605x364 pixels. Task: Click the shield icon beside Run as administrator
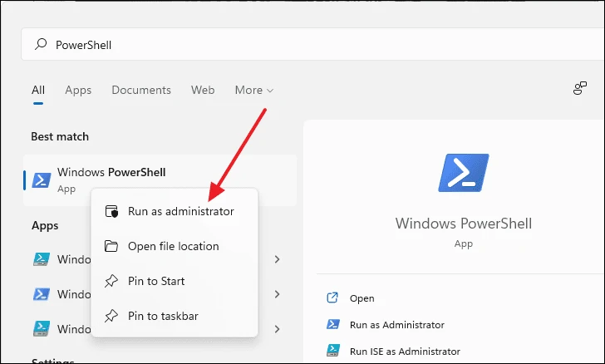[x=111, y=212]
